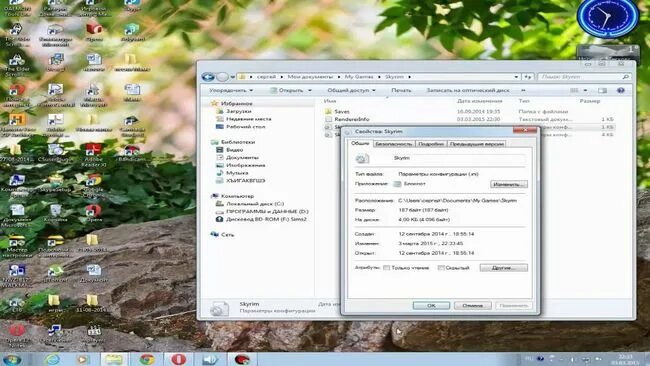
Task: Select the Saves folder in file list
Action: (x=342, y=111)
